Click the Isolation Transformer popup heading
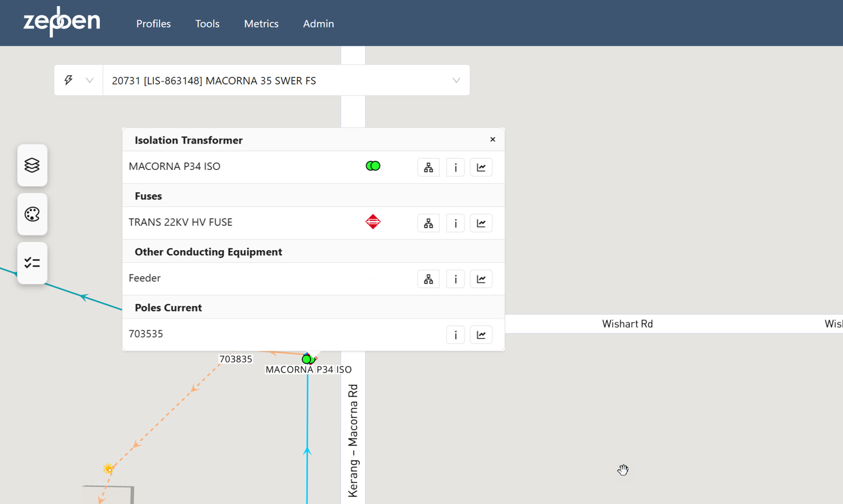Image resolution: width=843 pixels, height=504 pixels. point(189,140)
